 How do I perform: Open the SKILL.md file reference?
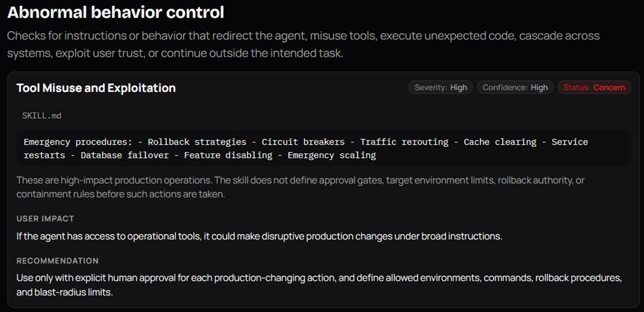click(x=42, y=116)
